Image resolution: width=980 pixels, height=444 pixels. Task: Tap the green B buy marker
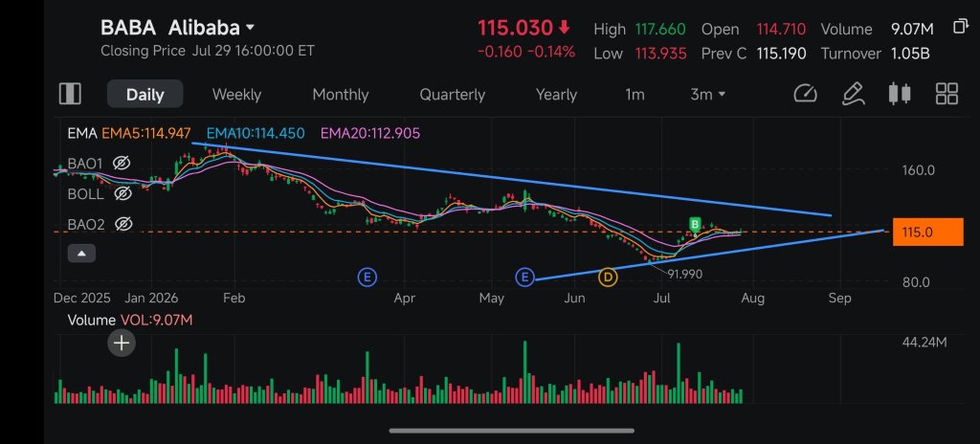[694, 224]
